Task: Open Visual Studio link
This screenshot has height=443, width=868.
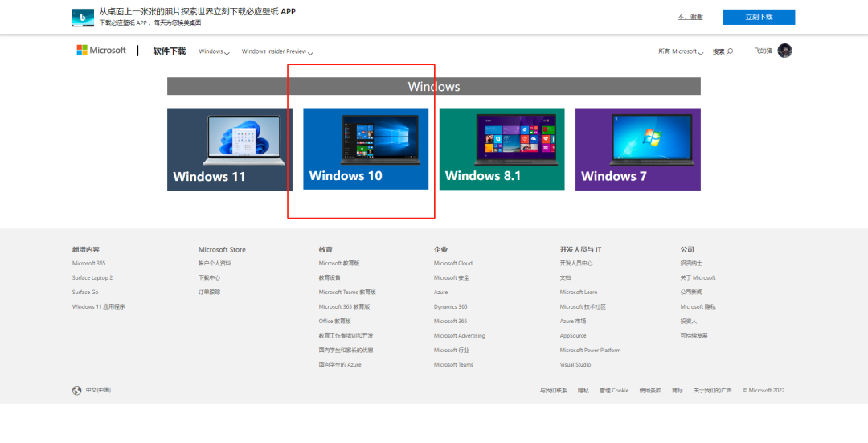Action: tap(575, 365)
